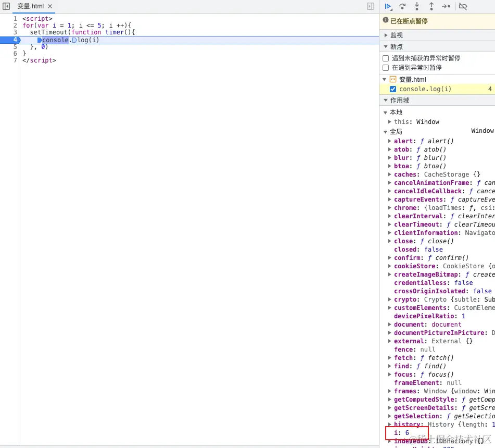
Task: Expand the alert property
Action: [389, 141]
